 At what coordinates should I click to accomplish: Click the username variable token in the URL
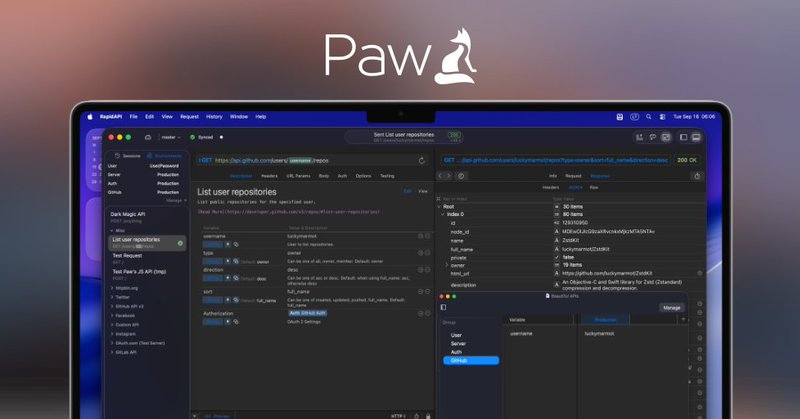[x=301, y=160]
